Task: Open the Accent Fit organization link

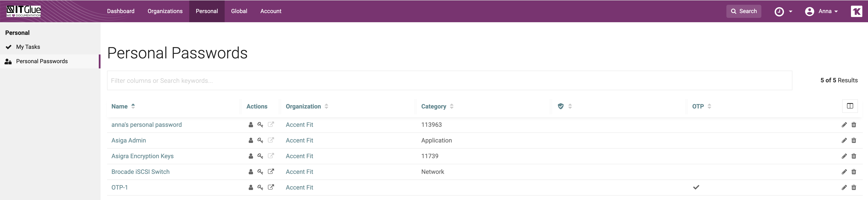Action: 299,125
